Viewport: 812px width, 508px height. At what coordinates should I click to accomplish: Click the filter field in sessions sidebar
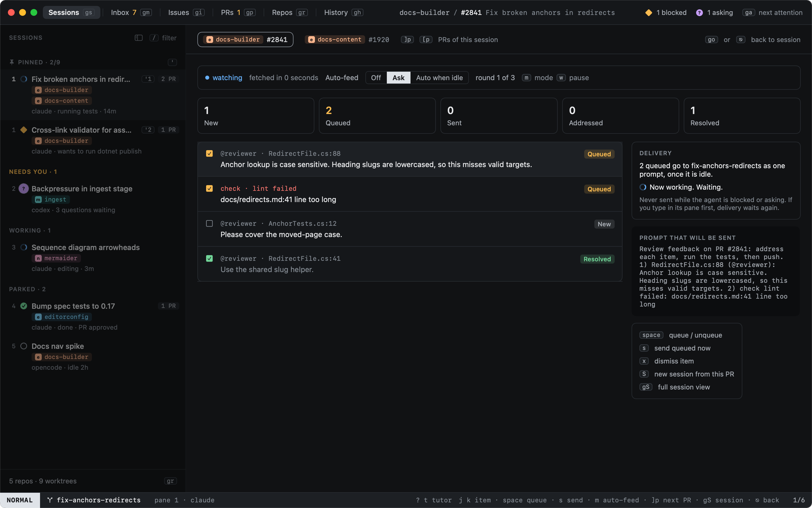(x=163, y=38)
